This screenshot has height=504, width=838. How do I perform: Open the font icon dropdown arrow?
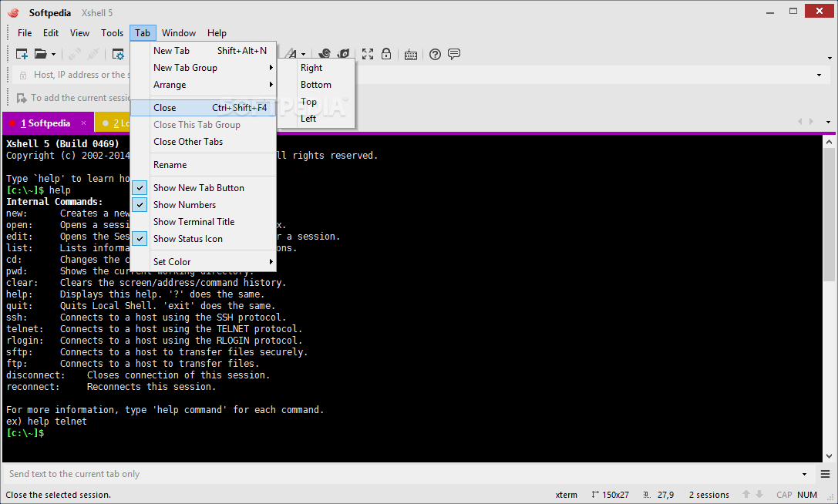click(303, 55)
